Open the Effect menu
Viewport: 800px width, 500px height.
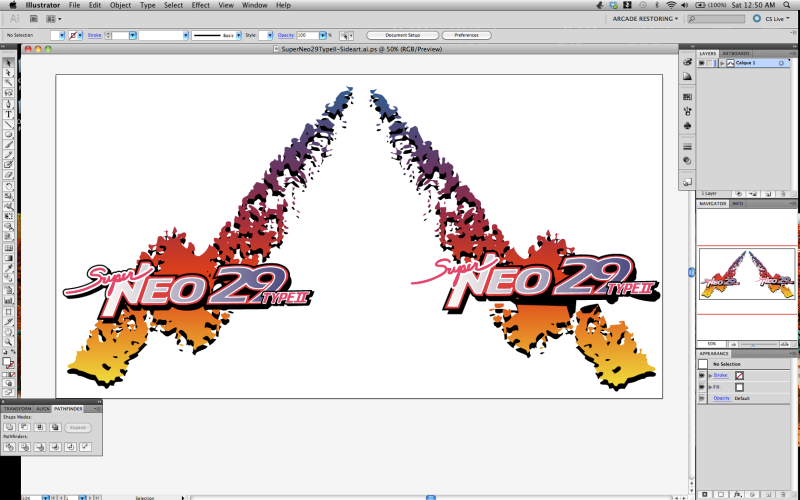pyautogui.click(x=201, y=5)
